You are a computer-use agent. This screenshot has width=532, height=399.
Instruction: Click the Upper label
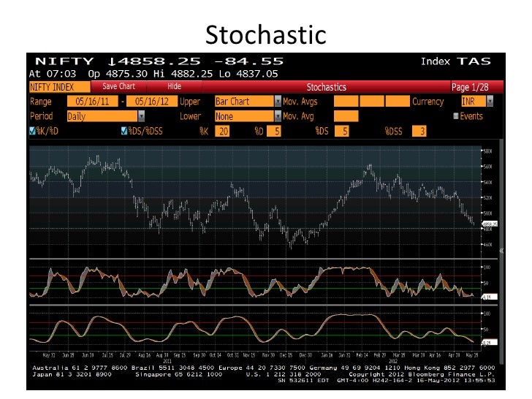(190, 102)
